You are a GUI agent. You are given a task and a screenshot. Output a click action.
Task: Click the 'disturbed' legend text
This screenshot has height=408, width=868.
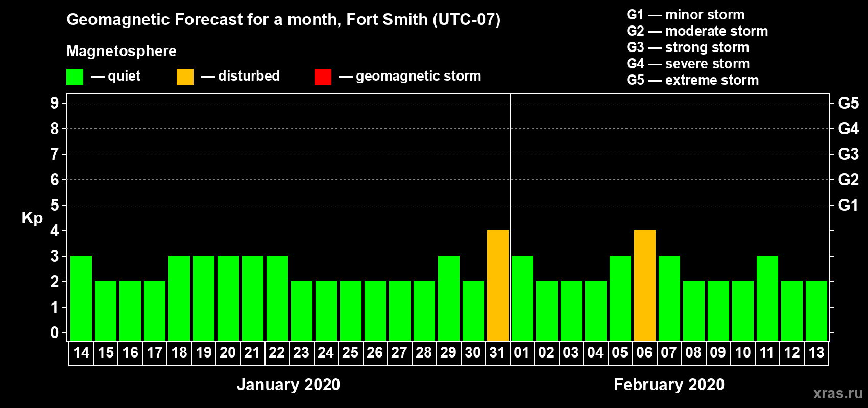249,76
